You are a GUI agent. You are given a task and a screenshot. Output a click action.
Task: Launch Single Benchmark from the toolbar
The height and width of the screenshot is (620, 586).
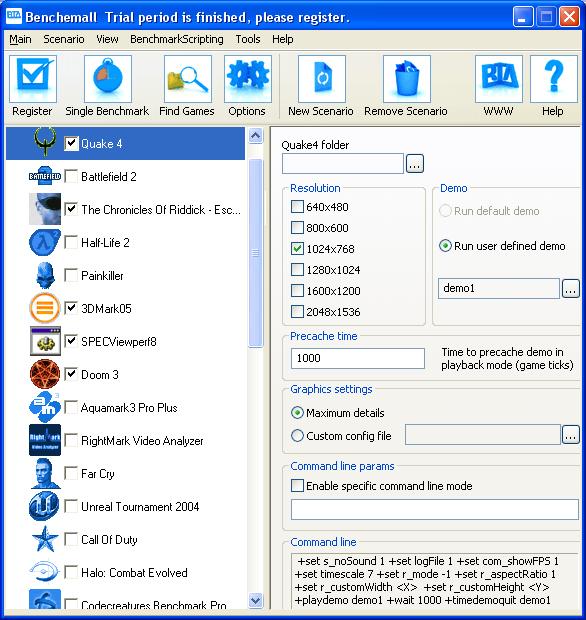pos(107,79)
